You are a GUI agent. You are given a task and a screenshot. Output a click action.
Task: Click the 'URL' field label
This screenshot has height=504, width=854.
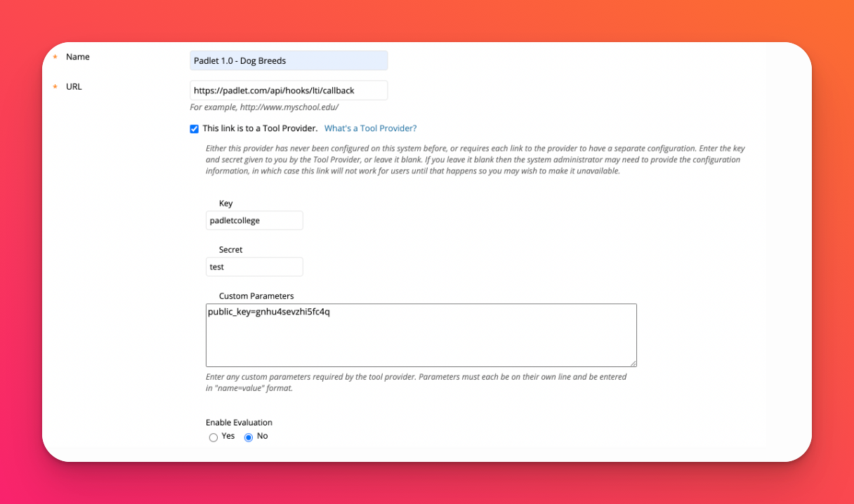click(x=74, y=87)
